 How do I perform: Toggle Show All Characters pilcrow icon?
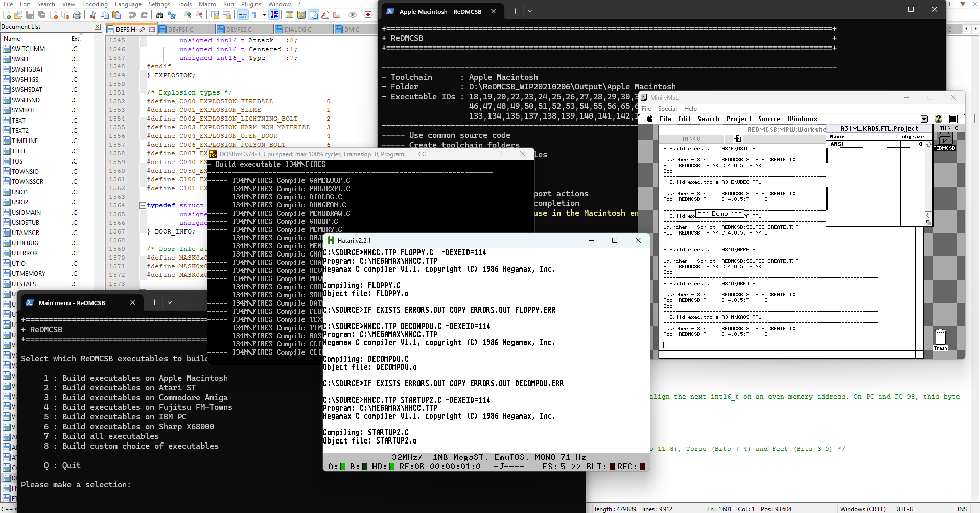pyautogui.click(x=254, y=15)
